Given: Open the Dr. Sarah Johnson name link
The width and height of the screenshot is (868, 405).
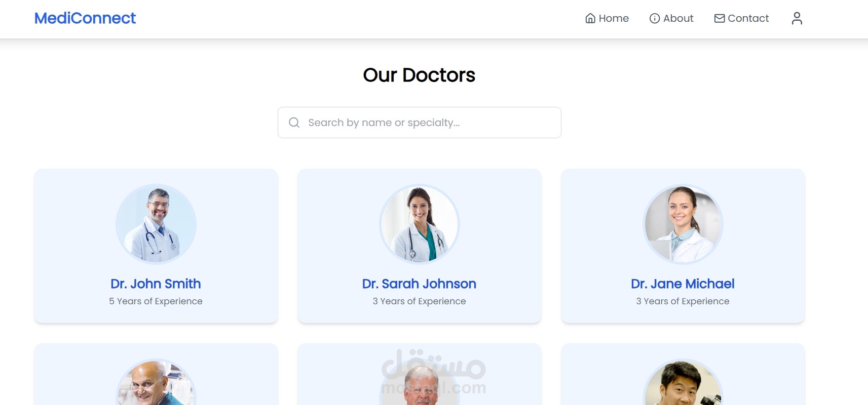Looking at the screenshot, I should point(420,283).
